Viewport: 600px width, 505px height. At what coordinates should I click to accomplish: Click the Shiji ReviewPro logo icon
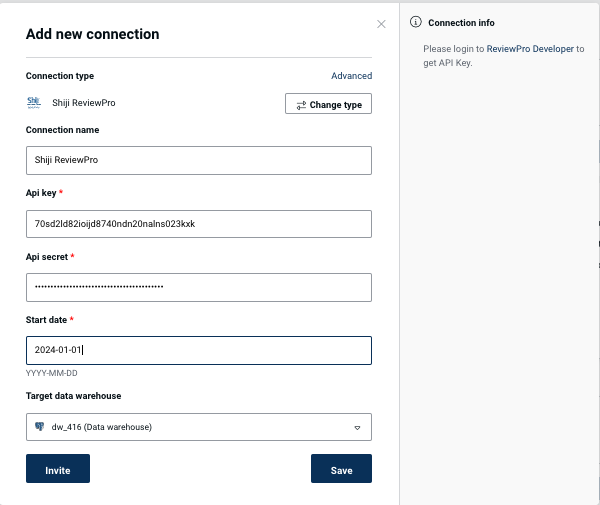(34, 103)
